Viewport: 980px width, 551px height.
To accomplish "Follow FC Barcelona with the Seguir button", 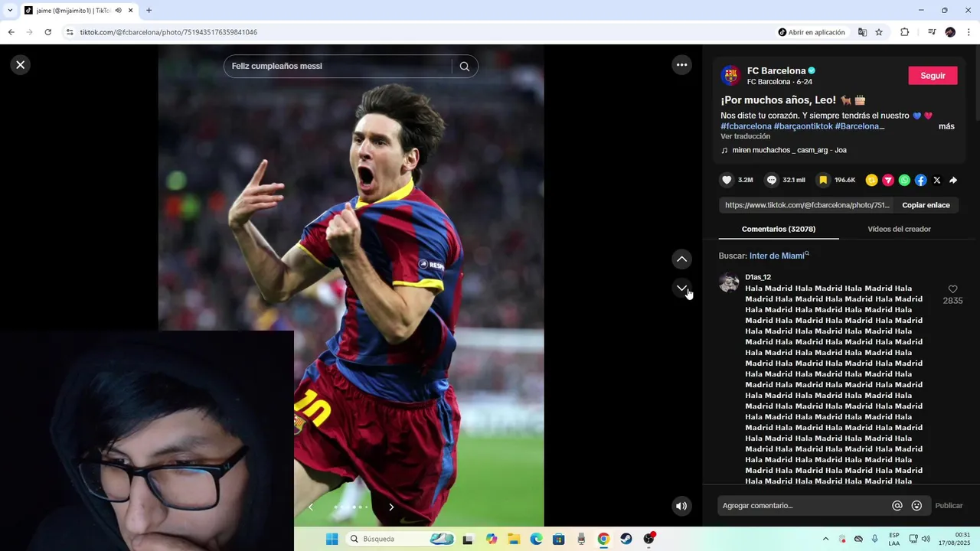I will tap(933, 76).
